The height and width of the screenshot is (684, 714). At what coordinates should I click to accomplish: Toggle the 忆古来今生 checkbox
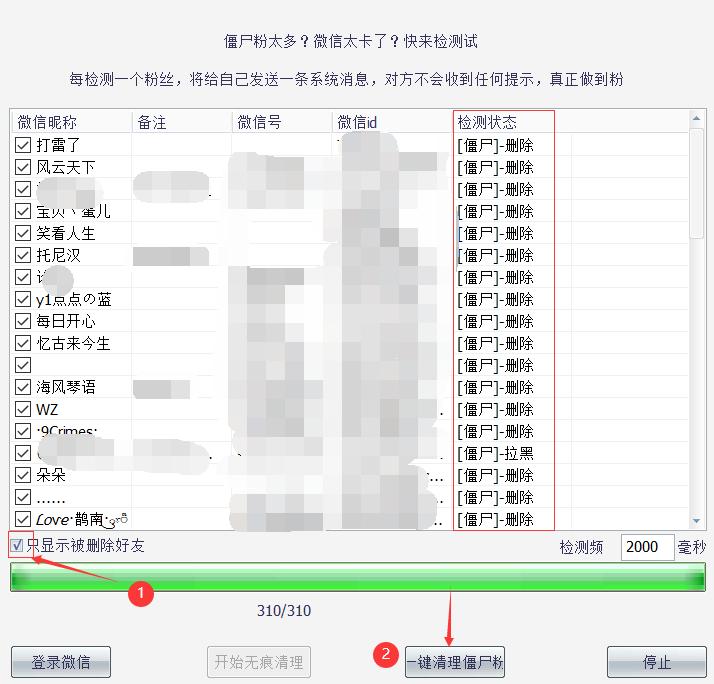tap(23, 343)
